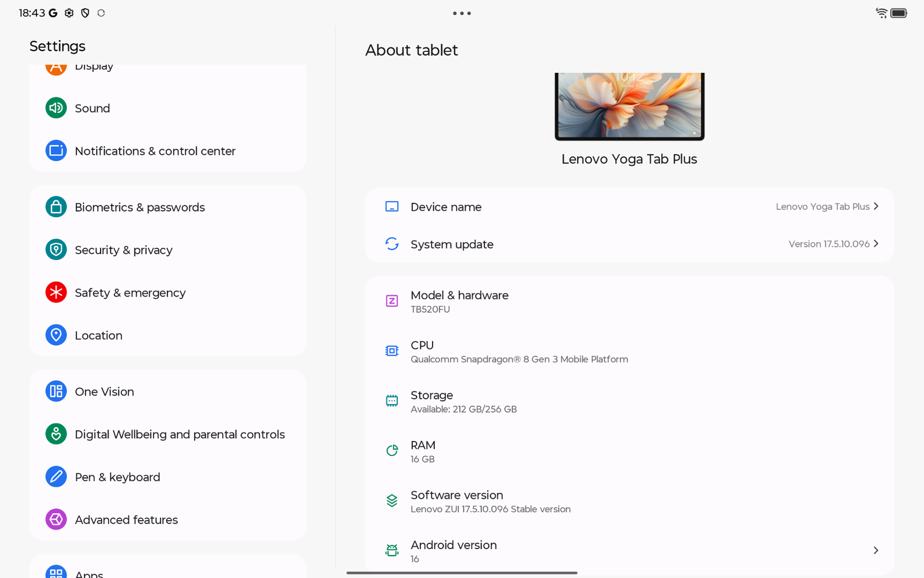The width and height of the screenshot is (924, 578).
Task: Open System update version chevron
Action: 876,244
